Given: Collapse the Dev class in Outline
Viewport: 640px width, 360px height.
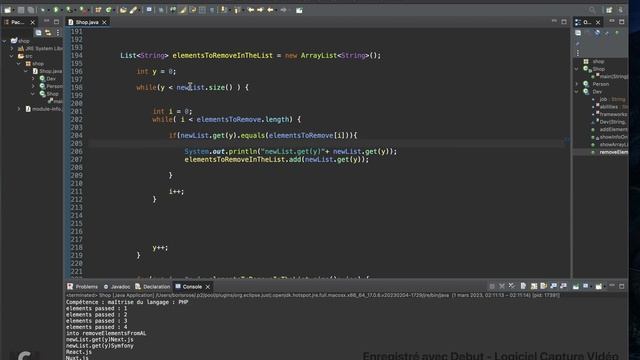Looking at the screenshot, I should point(577,91).
